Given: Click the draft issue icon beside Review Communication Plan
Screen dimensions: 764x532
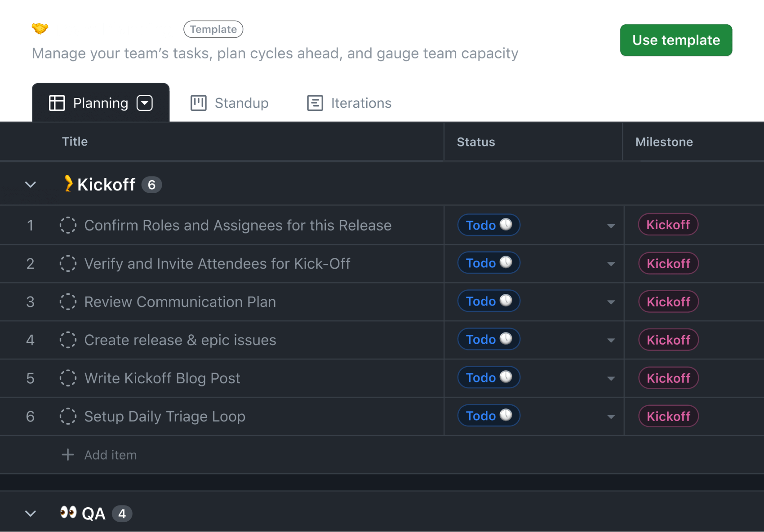Looking at the screenshot, I should 68,301.
